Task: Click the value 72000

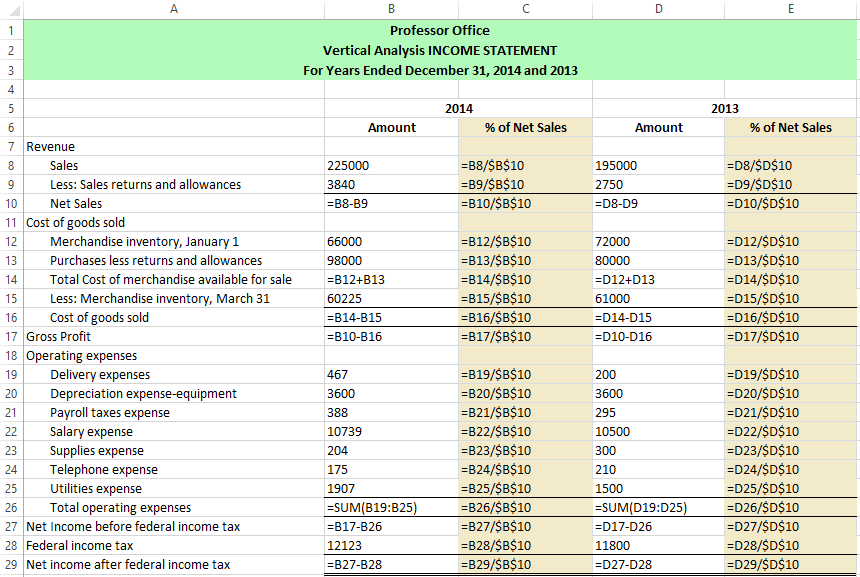Action: (x=658, y=241)
